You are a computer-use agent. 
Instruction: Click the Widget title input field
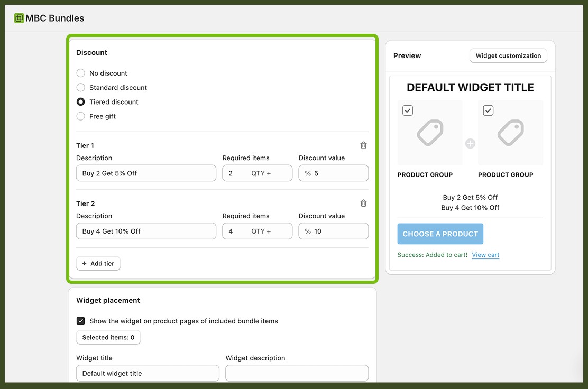[147, 373]
